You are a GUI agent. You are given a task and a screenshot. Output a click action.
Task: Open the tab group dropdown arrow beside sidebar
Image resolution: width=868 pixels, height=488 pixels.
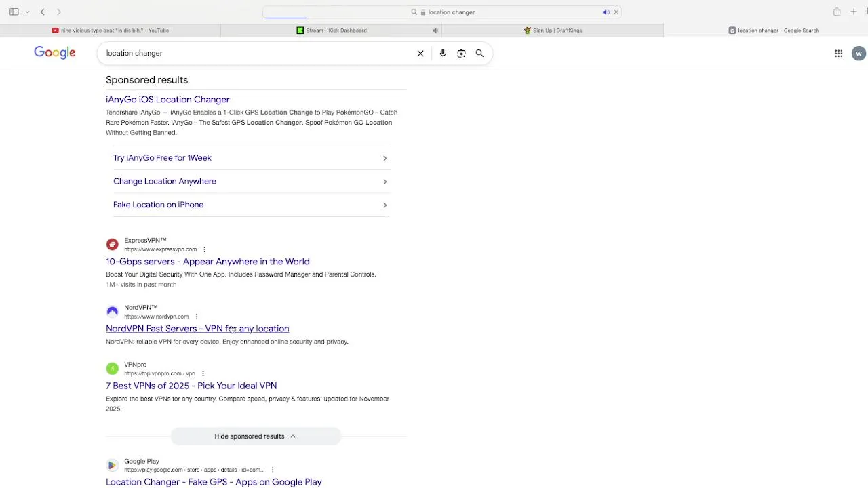27,12
